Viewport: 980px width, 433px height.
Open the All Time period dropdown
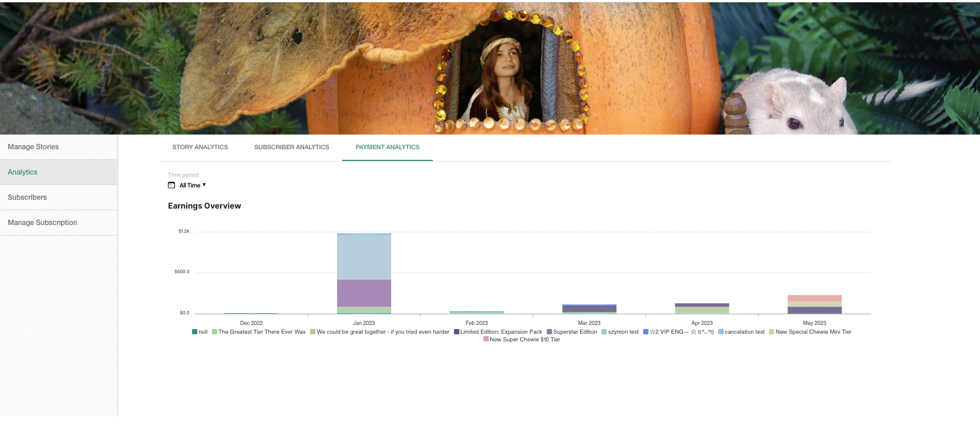pyautogui.click(x=187, y=185)
